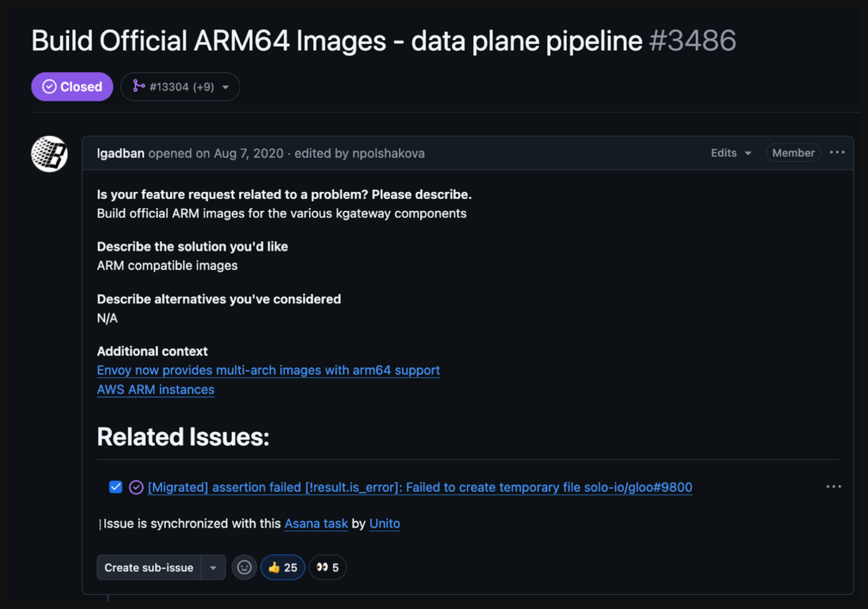Click the Create sub-issue button

(149, 568)
